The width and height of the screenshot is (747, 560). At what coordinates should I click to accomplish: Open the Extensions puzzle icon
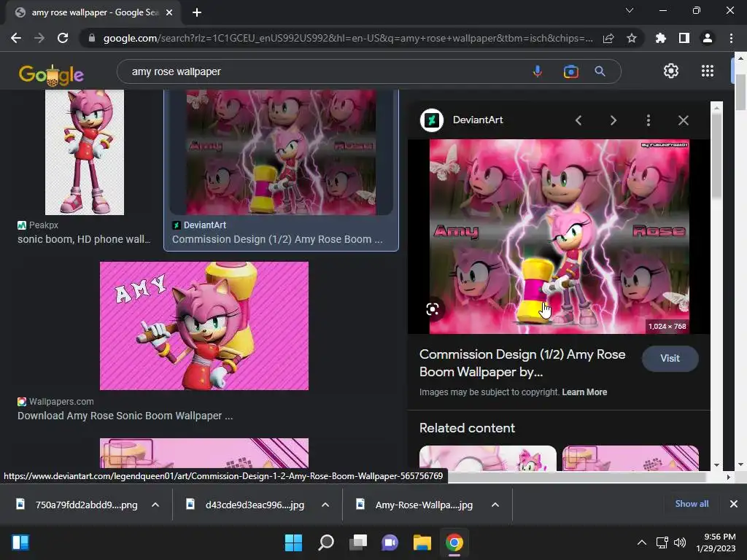point(660,38)
